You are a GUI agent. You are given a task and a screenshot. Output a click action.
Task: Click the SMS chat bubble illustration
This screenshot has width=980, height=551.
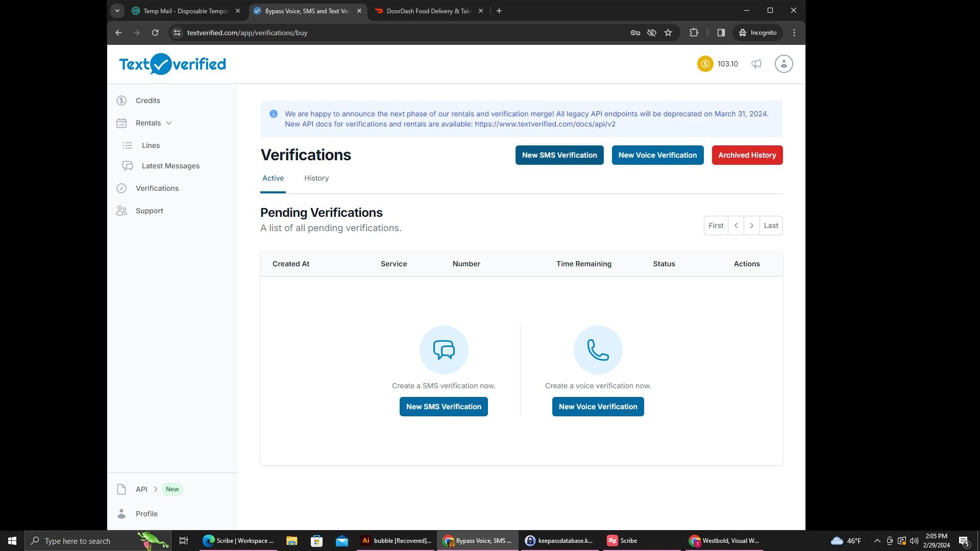444,350
